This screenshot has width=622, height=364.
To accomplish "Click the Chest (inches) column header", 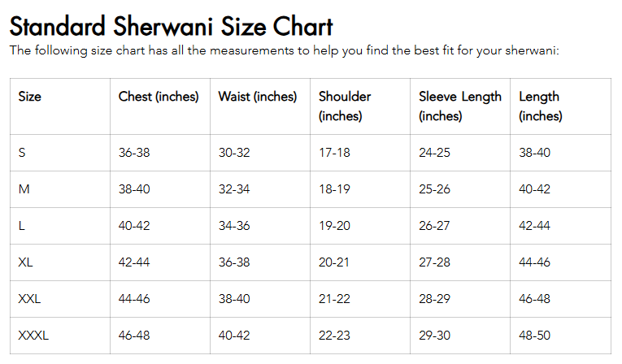I will (159, 97).
